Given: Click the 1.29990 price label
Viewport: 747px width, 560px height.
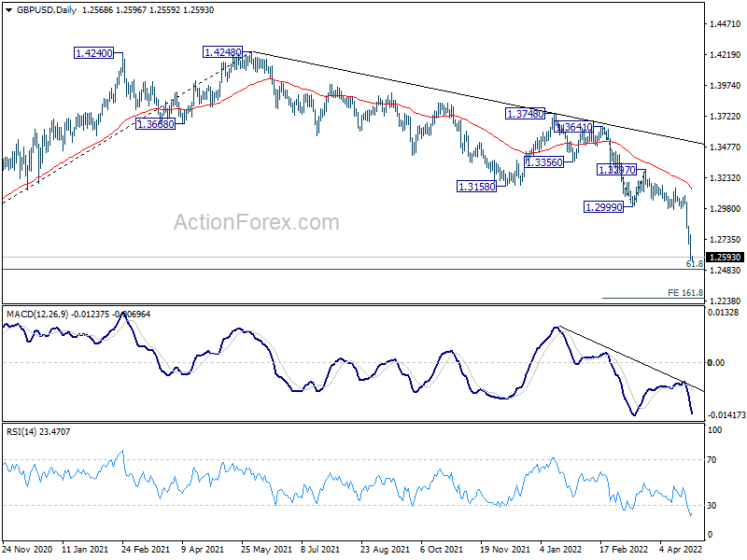Looking at the screenshot, I should (602, 206).
